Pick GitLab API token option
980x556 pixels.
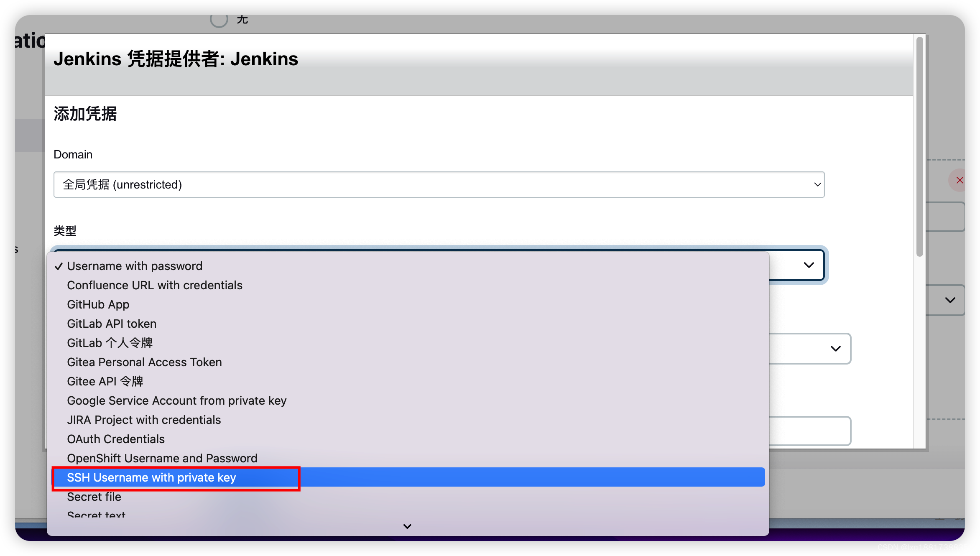point(408,324)
